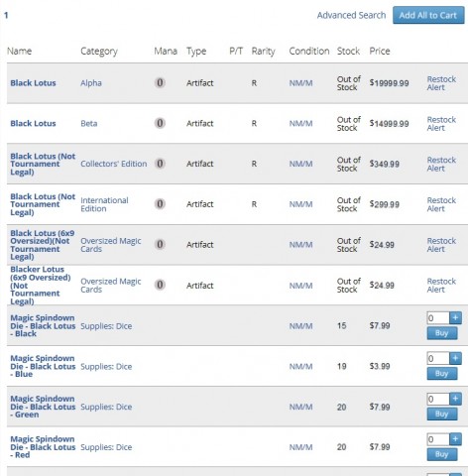Image resolution: width=468 pixels, height=476 pixels.
Task: Open the Collectors' Edition category link
Action: pyautogui.click(x=114, y=164)
